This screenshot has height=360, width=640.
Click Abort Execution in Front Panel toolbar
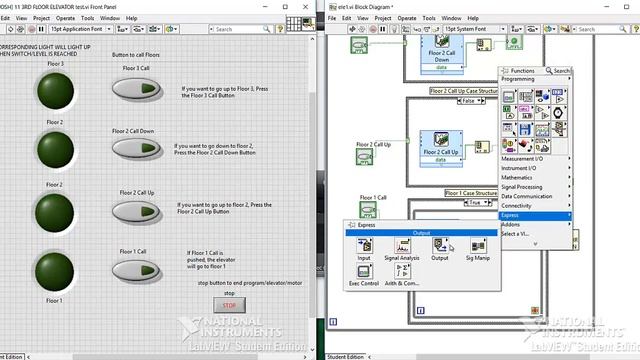[x=31, y=29]
